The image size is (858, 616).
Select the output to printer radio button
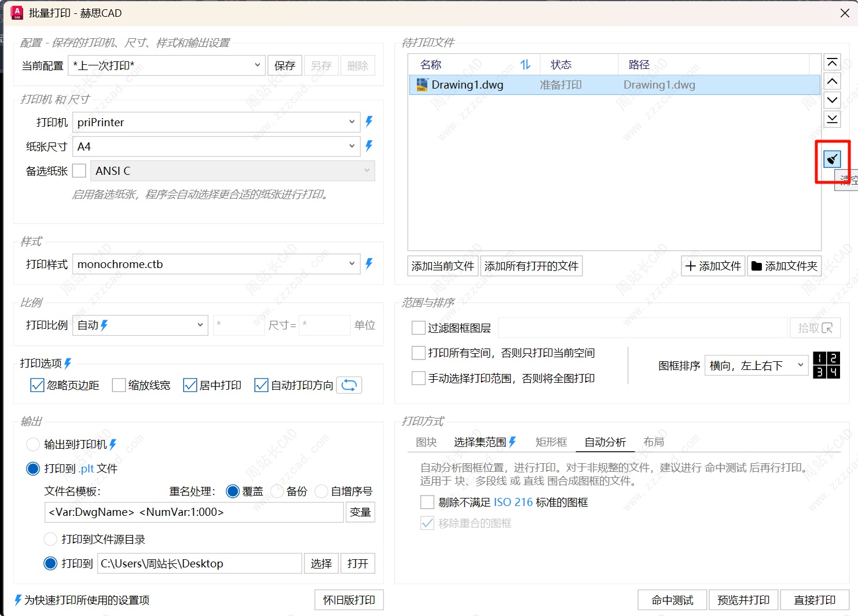click(34, 444)
